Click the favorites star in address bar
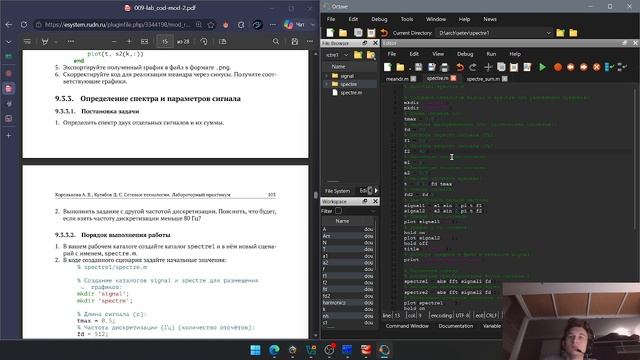This screenshot has height=360, width=640. pos(211,25)
